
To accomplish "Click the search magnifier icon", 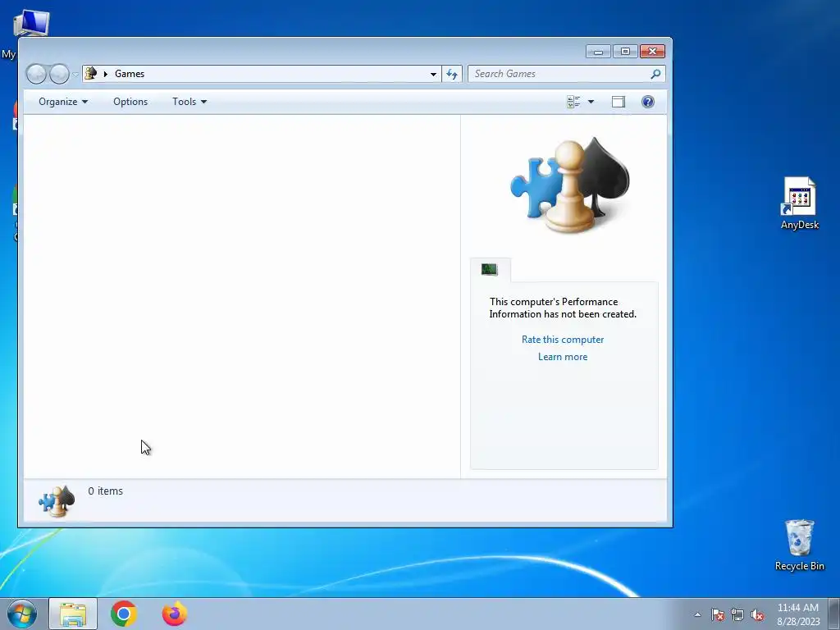I will [655, 74].
